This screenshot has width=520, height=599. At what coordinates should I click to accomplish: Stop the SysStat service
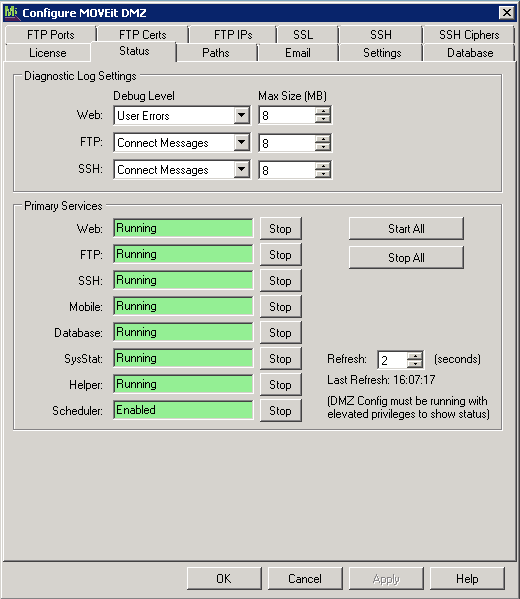tap(280, 358)
